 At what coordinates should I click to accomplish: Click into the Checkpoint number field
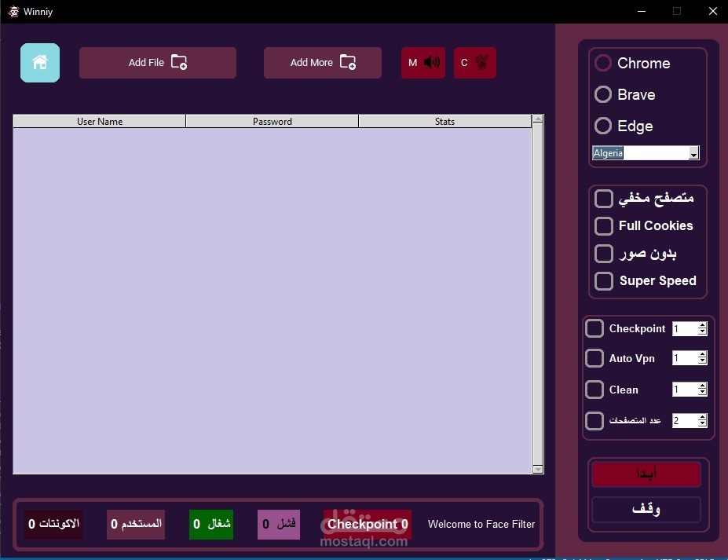pos(686,329)
